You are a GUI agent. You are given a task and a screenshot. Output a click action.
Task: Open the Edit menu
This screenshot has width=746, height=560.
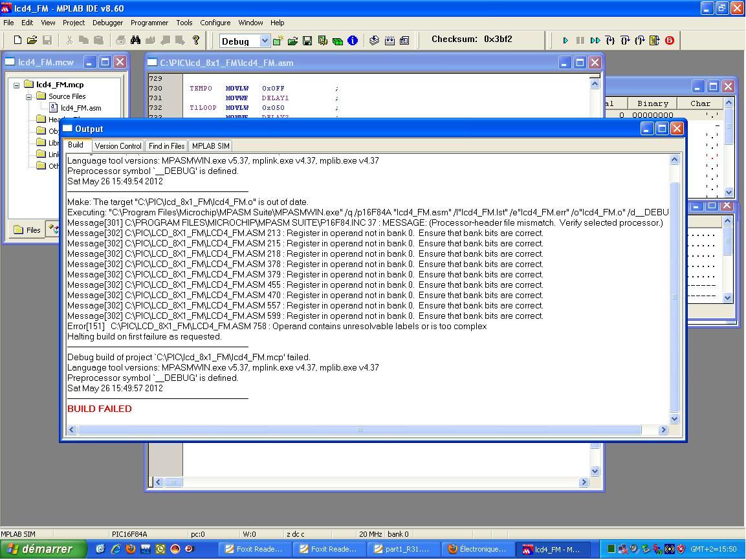pos(27,23)
